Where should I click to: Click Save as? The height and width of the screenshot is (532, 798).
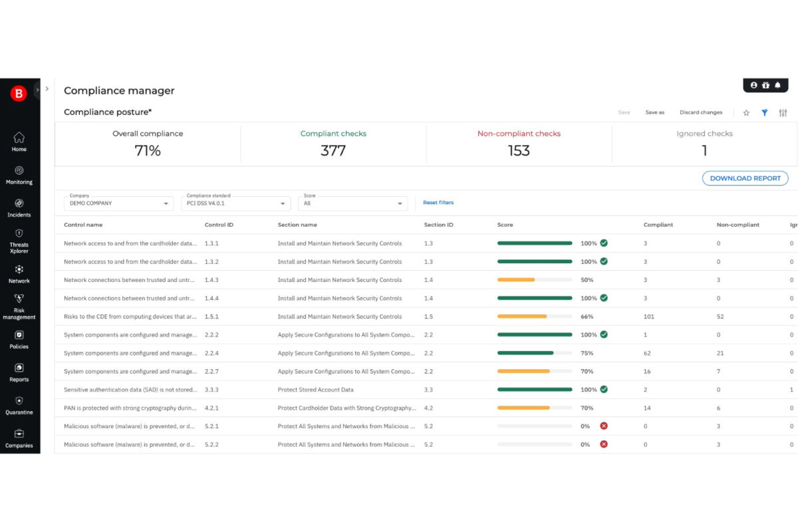pos(655,112)
